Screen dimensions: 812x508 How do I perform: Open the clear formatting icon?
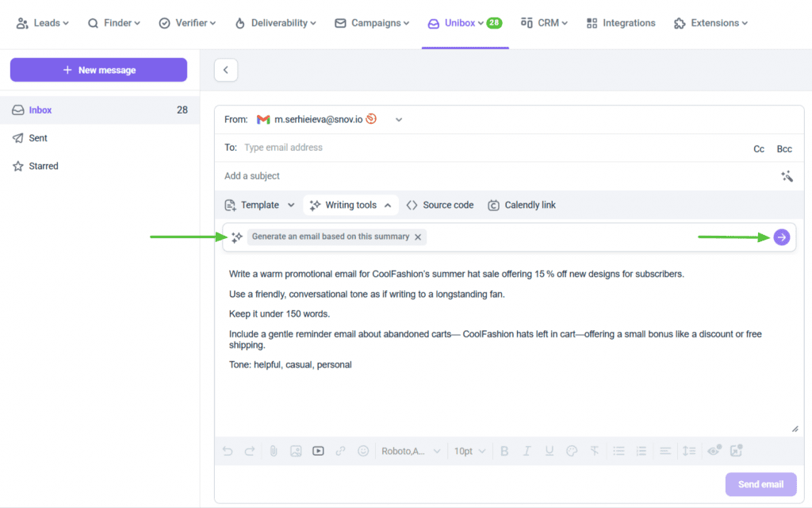click(594, 451)
